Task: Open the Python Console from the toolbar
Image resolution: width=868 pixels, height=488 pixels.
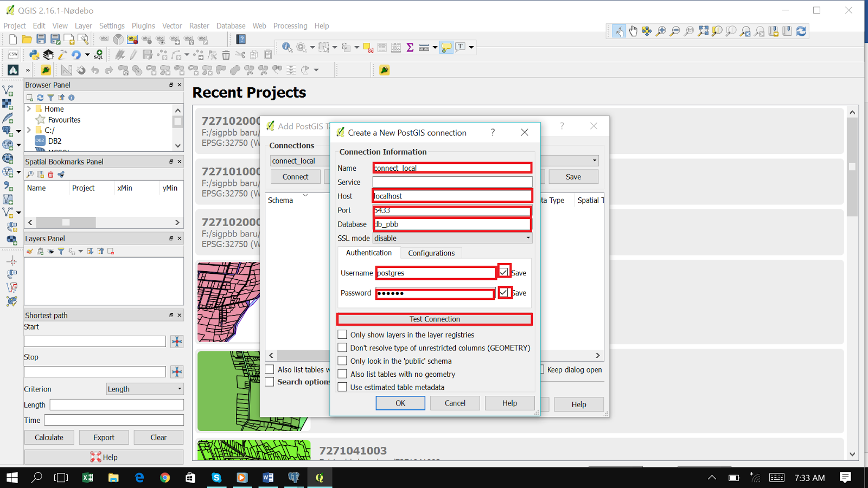Action: [34, 54]
